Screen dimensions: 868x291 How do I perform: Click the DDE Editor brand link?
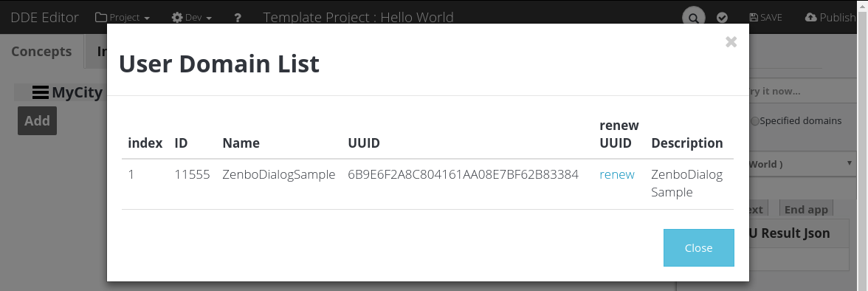click(x=45, y=18)
